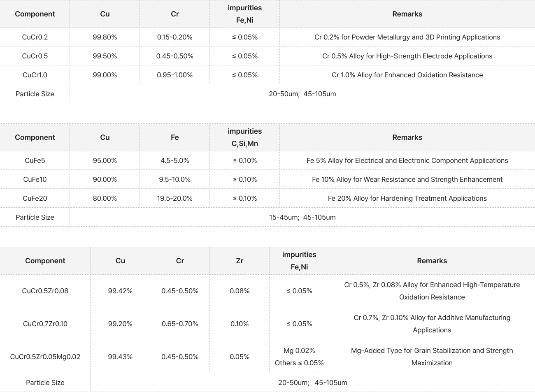Click the 15-45um; 45-105um particle size cell
The width and height of the screenshot is (535, 392).
coord(302,217)
